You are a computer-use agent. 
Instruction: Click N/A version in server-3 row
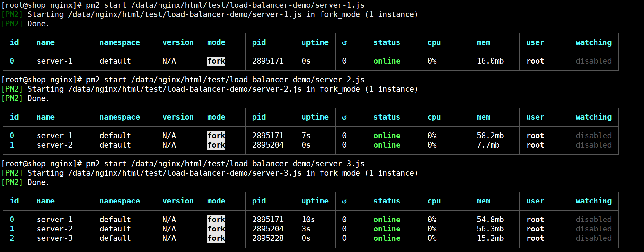(x=169, y=238)
